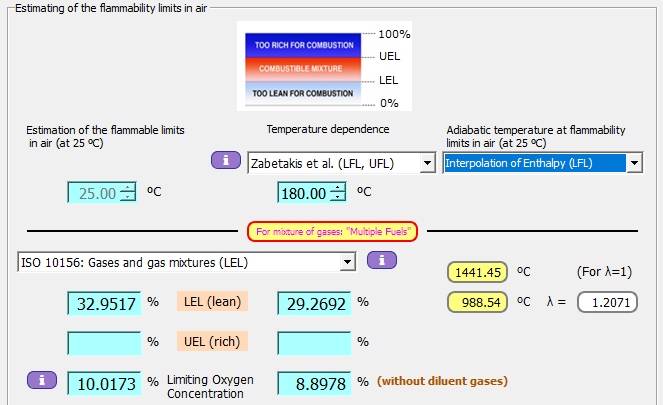
Task: Click the 29.2692 LEL temperature-corrected field
Action: pyautogui.click(x=314, y=302)
